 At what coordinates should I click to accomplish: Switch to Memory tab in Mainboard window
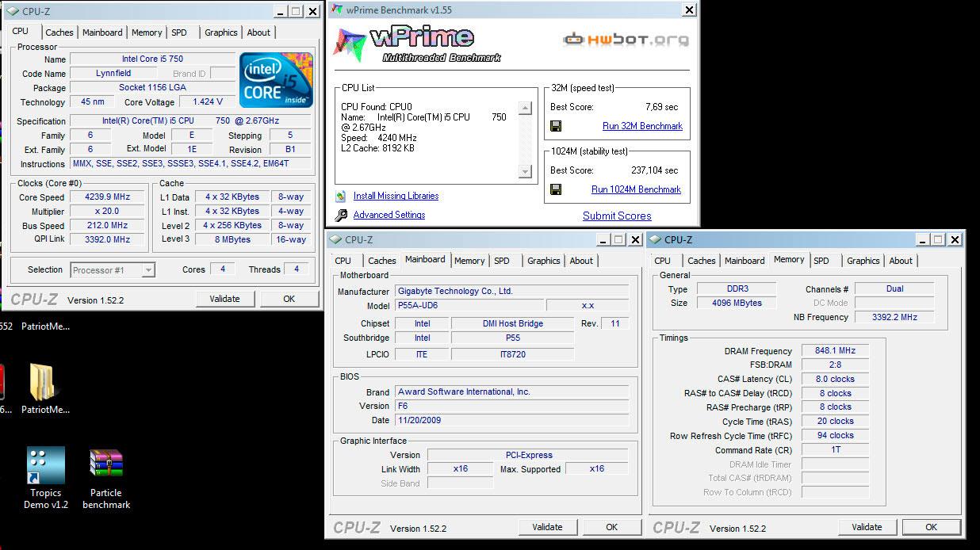coord(469,261)
